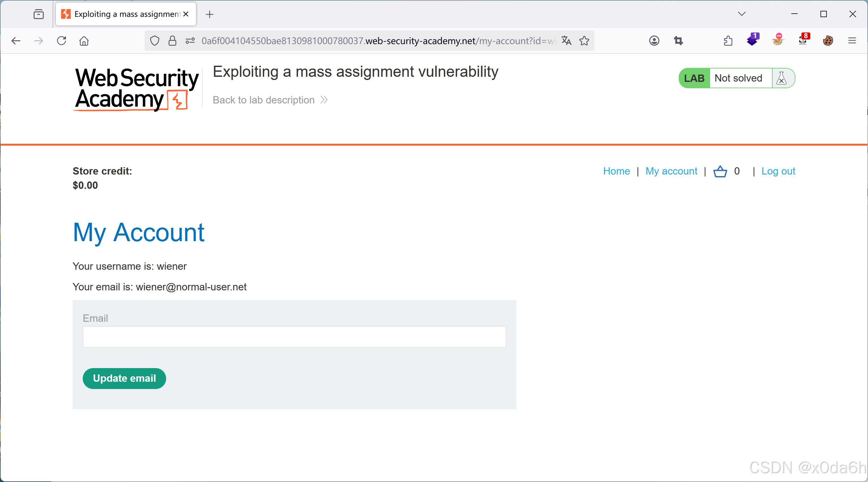Viewport: 868px width, 482px height.
Task: Click the home icon in browser toolbar
Action: [84, 41]
